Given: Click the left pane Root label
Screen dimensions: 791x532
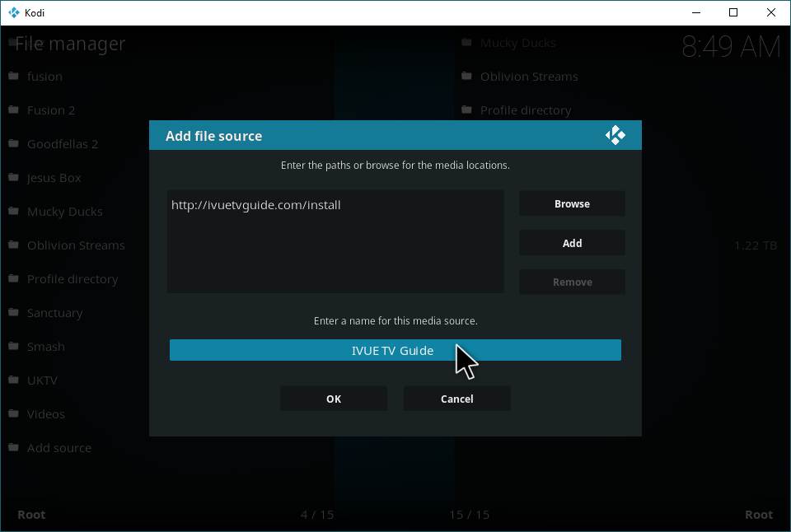Looking at the screenshot, I should tap(31, 515).
